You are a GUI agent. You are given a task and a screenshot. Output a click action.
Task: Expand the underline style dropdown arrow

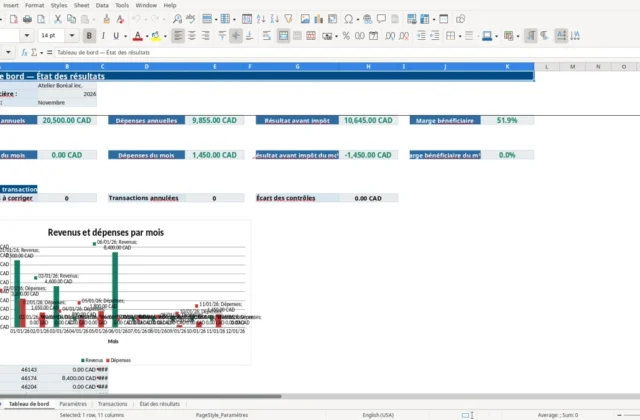pyautogui.click(x=125, y=36)
